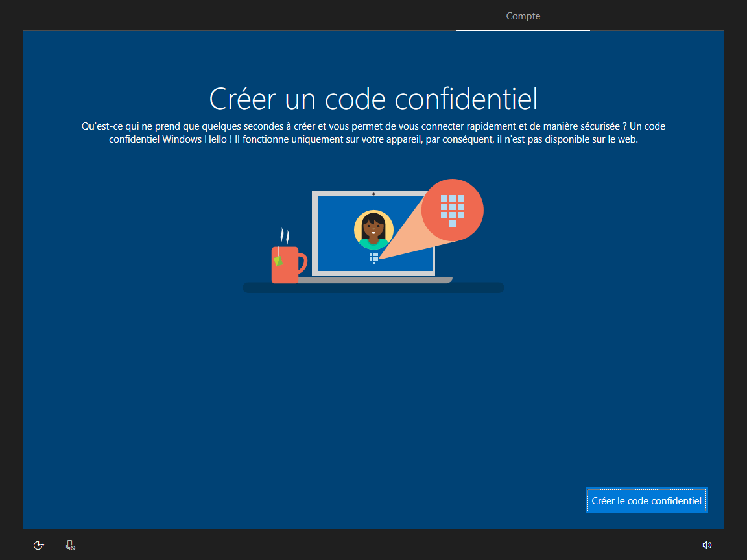
Task: Click the gray laptop base
Action: coord(374,280)
